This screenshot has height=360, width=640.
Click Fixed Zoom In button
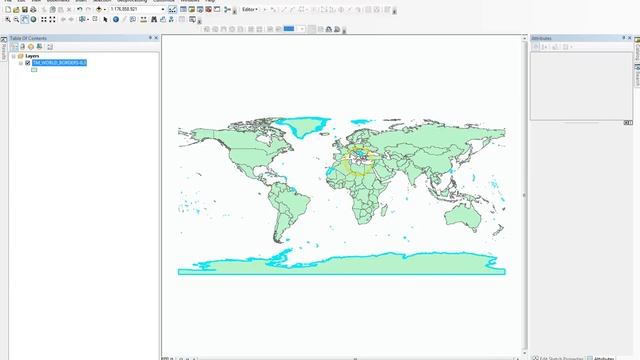pos(44,19)
